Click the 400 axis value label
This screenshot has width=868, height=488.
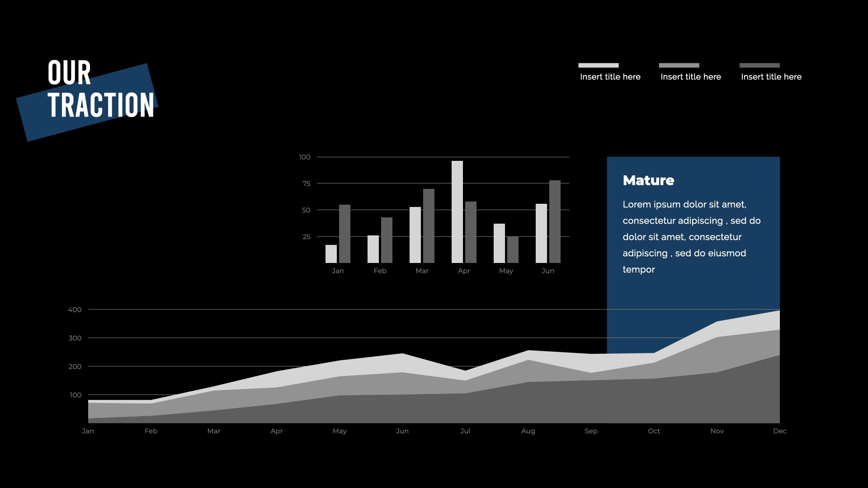tap(75, 310)
